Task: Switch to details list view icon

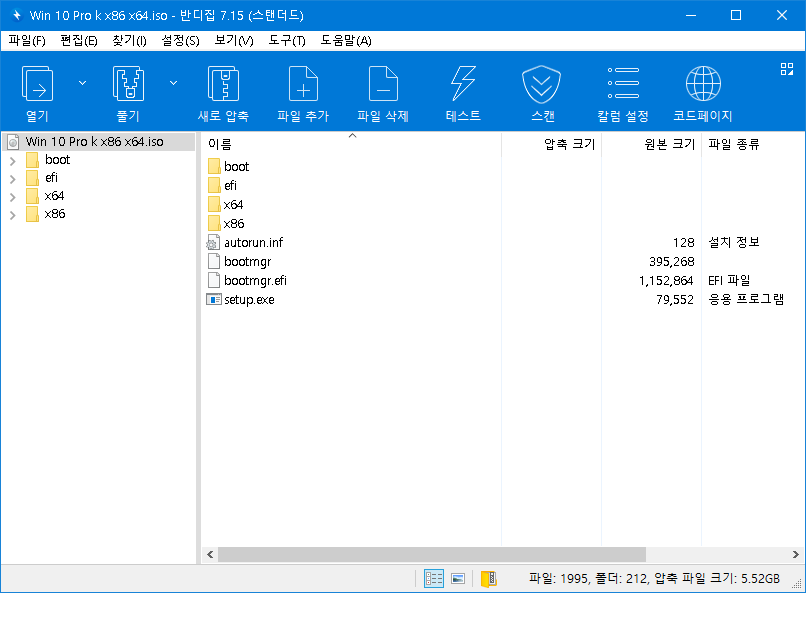Action: (x=434, y=579)
